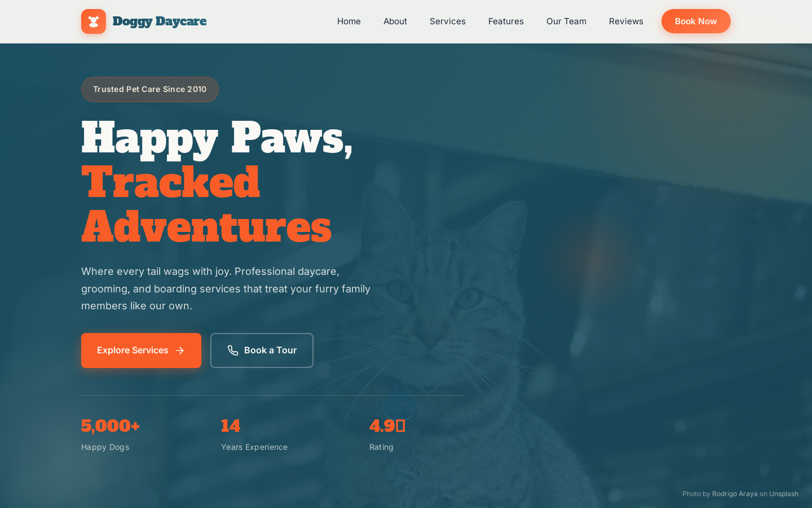This screenshot has width=812, height=508.
Task: Click the arrow icon in Explore Services
Action: [180, 351]
